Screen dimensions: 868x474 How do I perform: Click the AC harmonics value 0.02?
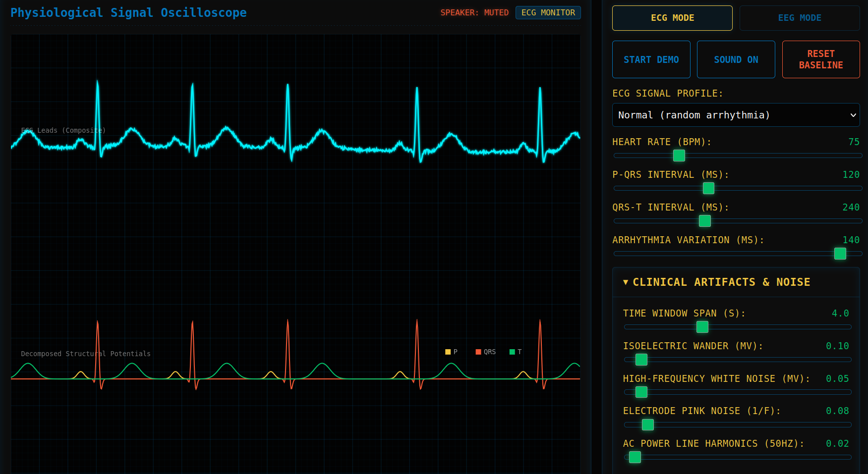click(x=837, y=444)
